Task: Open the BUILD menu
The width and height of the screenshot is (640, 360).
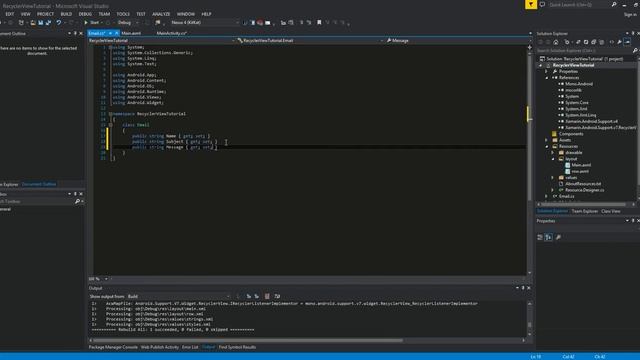Action: pyautogui.click(x=66, y=14)
